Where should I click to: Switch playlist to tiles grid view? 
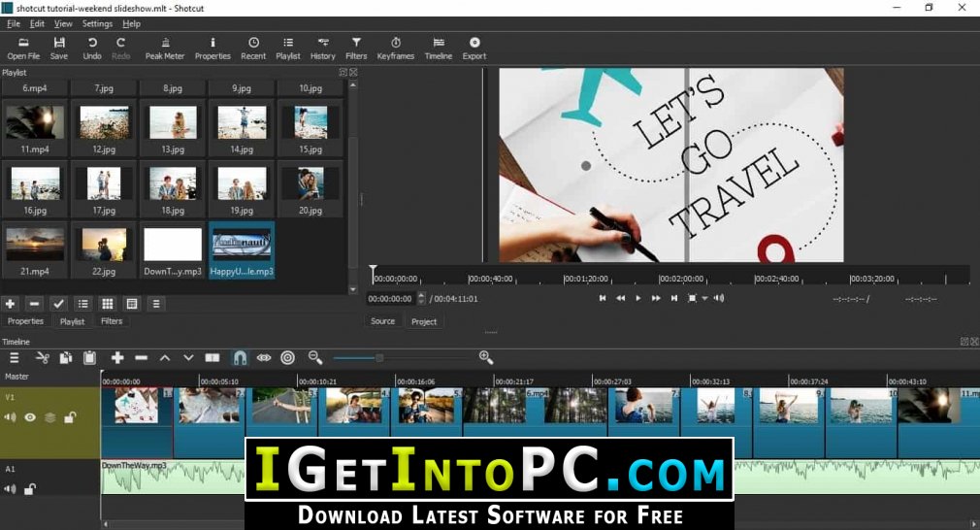point(108,304)
